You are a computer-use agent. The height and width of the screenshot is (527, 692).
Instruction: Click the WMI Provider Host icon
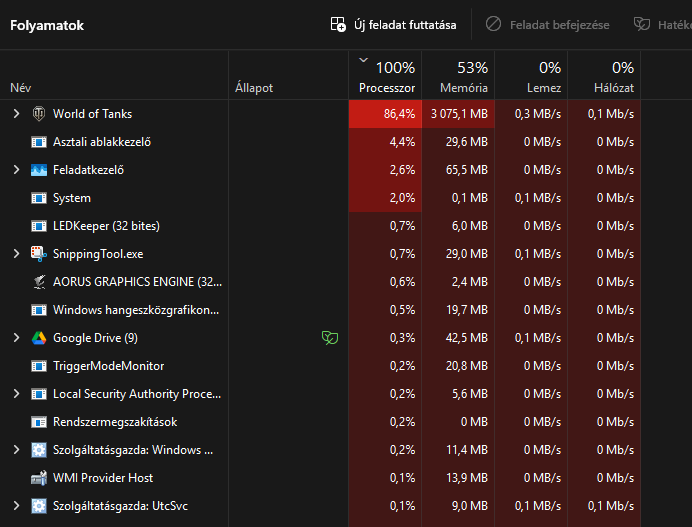[x=39, y=478]
